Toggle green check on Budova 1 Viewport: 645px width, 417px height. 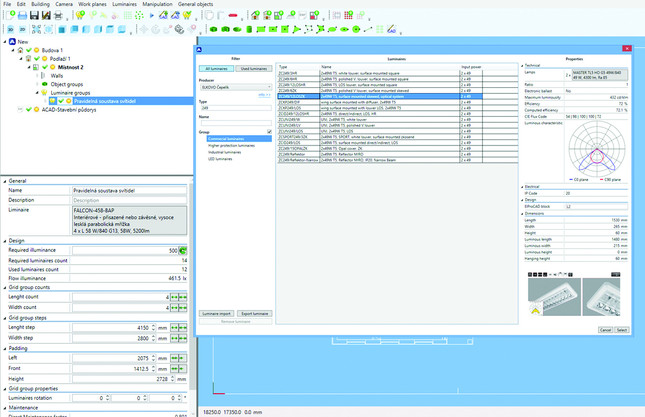click(x=29, y=50)
